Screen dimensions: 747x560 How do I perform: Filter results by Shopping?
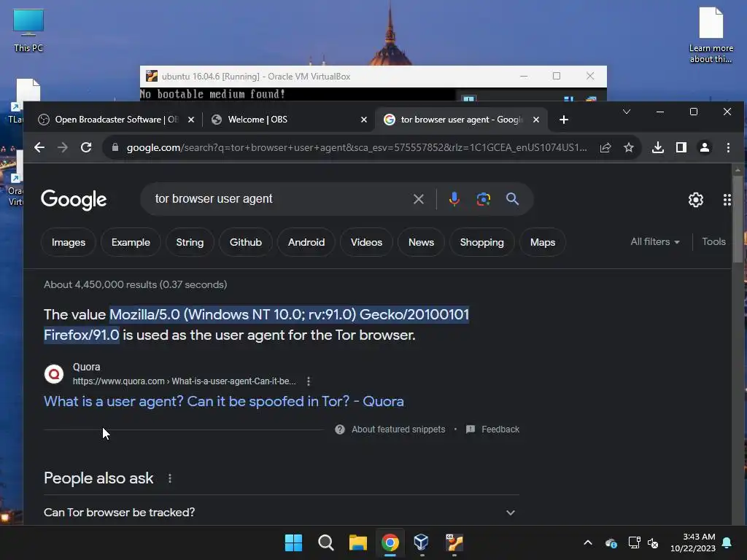tap(481, 242)
